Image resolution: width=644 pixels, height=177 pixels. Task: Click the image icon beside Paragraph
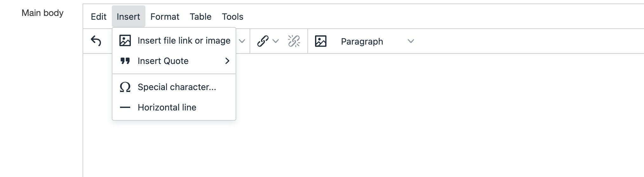(x=321, y=41)
